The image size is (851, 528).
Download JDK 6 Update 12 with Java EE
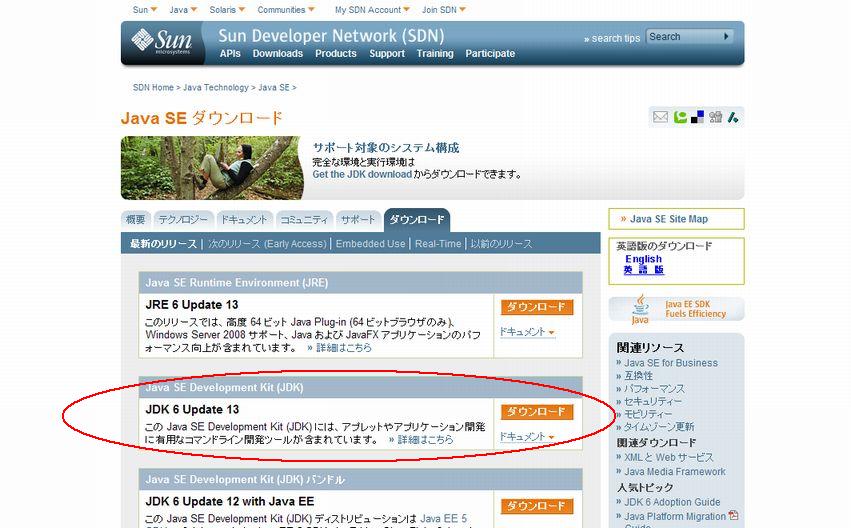click(x=537, y=506)
